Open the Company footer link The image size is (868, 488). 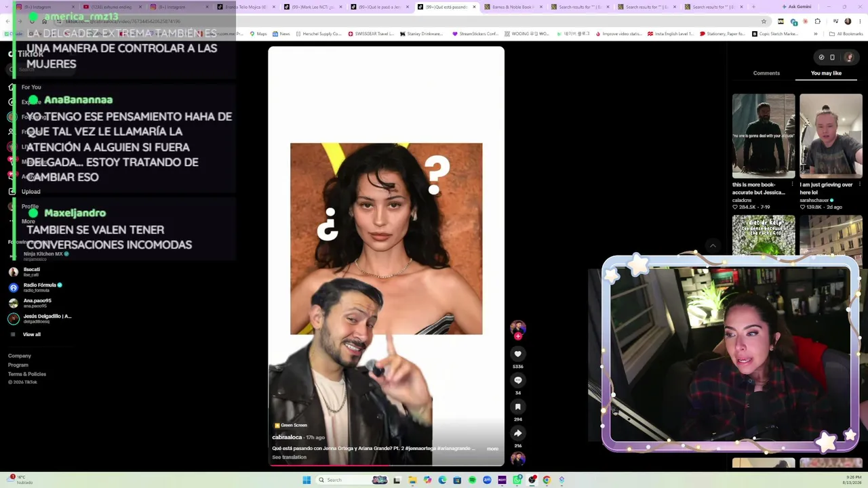[20, 356]
